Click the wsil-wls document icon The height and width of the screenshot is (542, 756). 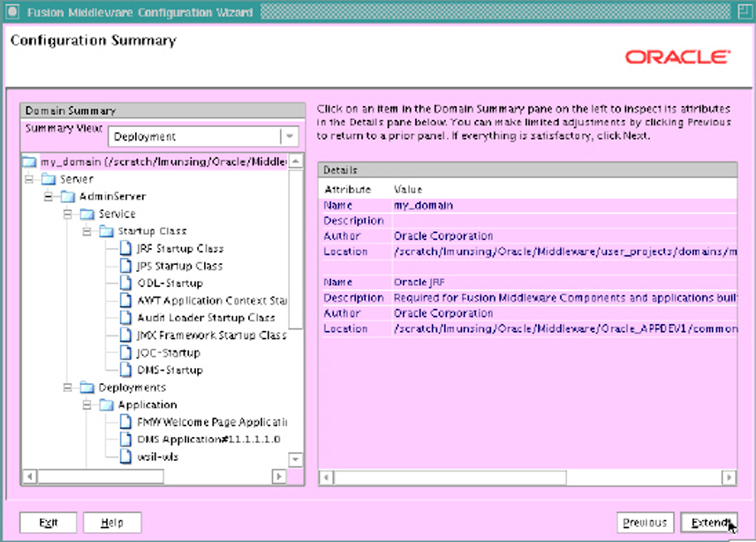pos(125,456)
